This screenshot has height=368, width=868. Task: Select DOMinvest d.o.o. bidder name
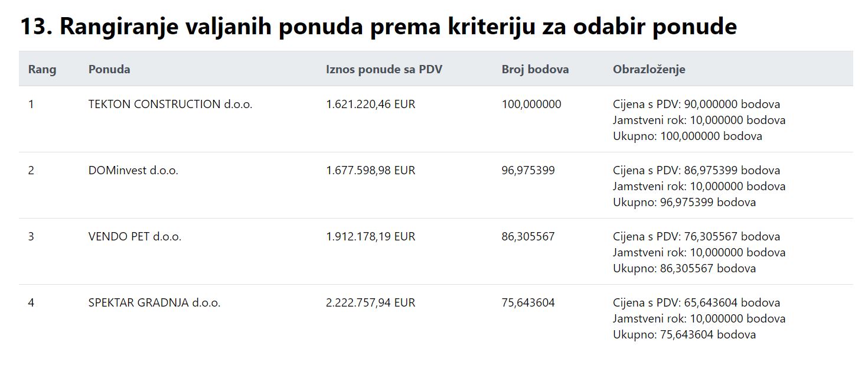pyautogui.click(x=133, y=171)
